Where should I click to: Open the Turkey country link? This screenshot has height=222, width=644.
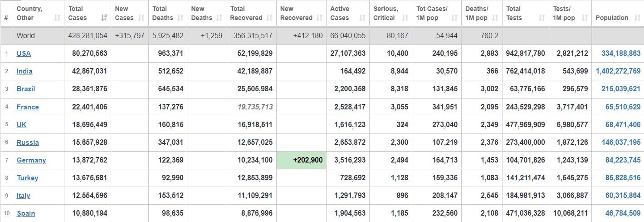(x=28, y=178)
